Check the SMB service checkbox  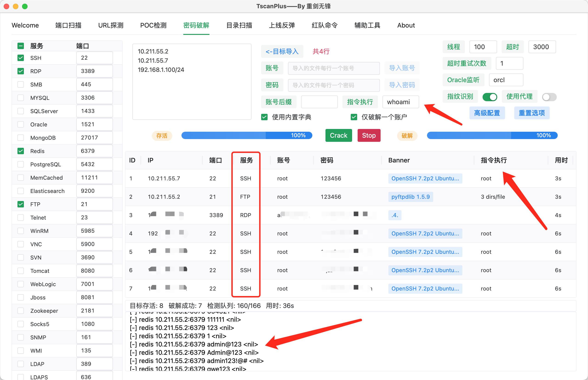coord(21,84)
